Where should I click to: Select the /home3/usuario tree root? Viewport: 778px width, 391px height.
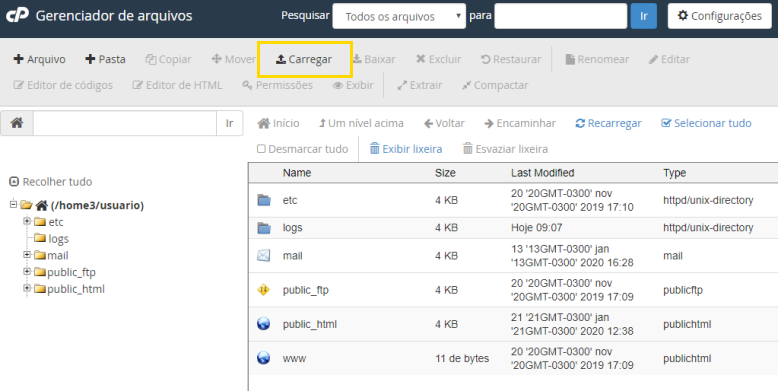(97, 205)
